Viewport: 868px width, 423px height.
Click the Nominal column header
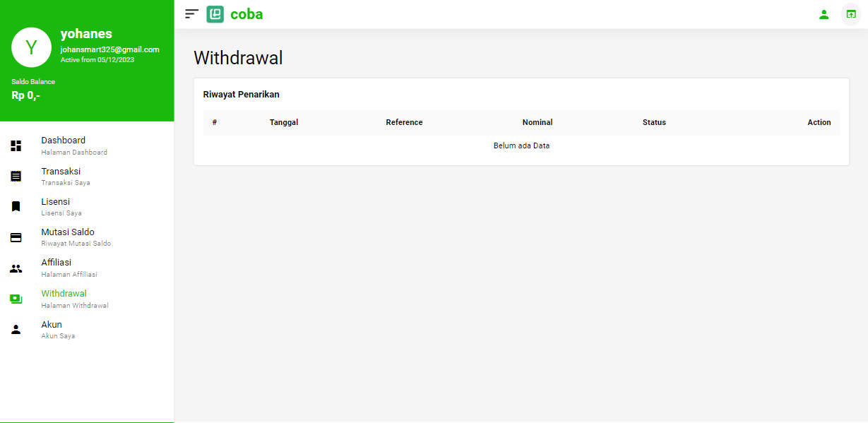[x=537, y=123]
